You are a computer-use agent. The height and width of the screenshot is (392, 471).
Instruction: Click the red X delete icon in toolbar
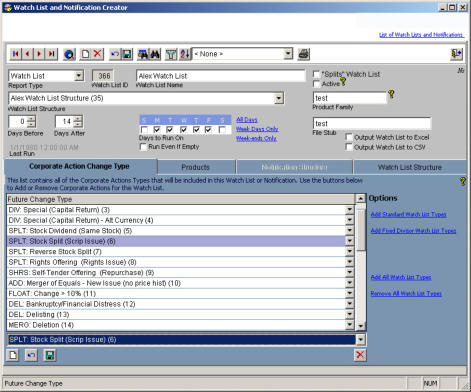coord(97,54)
